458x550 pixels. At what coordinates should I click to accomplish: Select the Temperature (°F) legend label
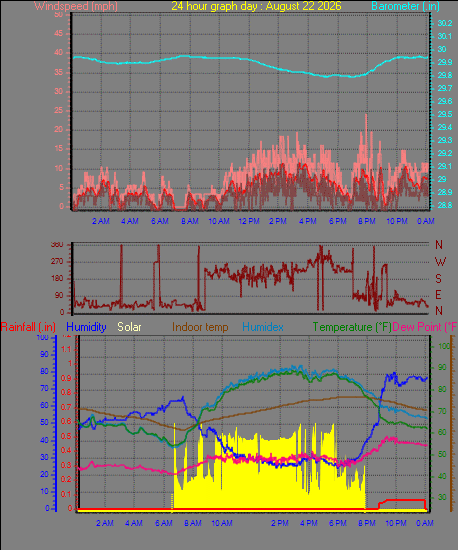tap(352, 327)
